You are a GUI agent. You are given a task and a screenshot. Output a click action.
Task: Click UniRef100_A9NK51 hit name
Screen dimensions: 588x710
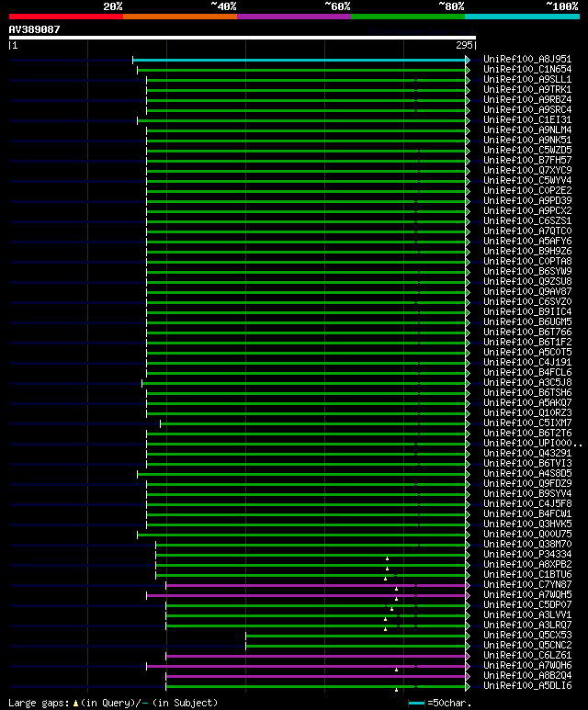[x=527, y=140]
